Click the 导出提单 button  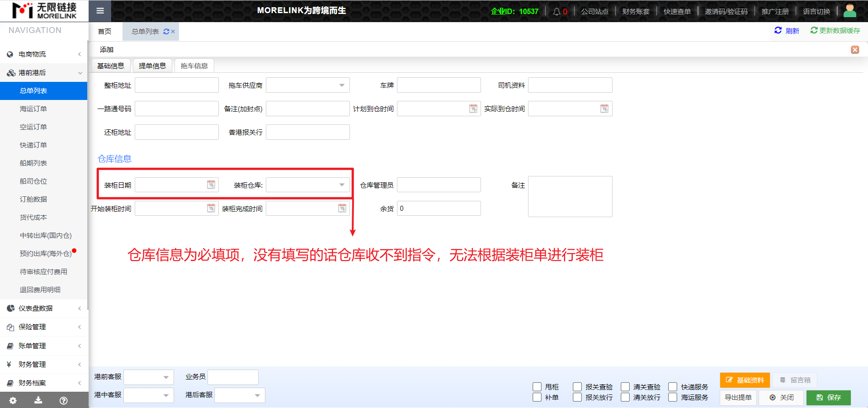pos(738,398)
